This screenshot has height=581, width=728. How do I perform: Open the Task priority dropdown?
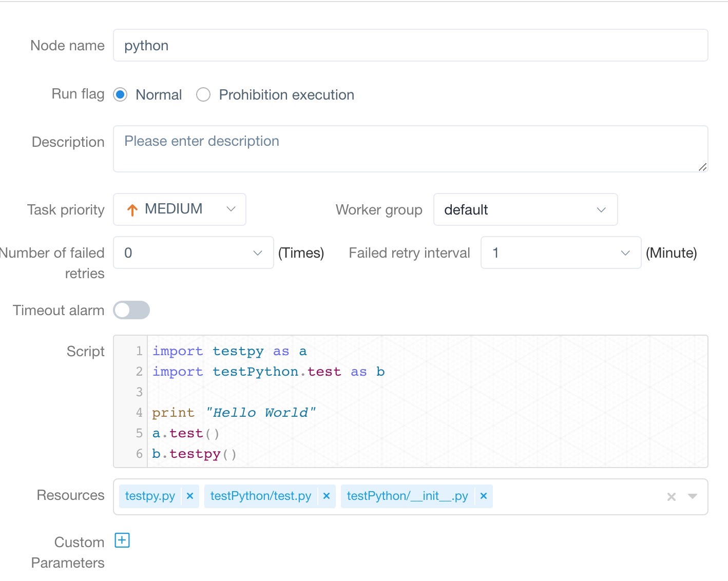180,209
